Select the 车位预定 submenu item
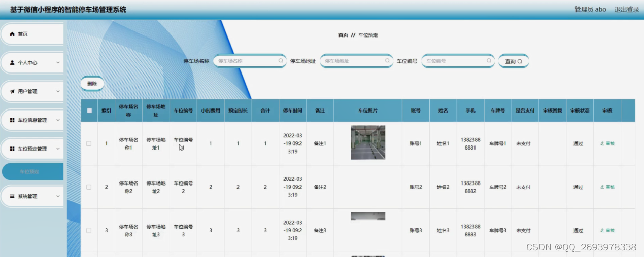Image resolution: width=644 pixels, height=257 pixels. pyautogui.click(x=32, y=172)
